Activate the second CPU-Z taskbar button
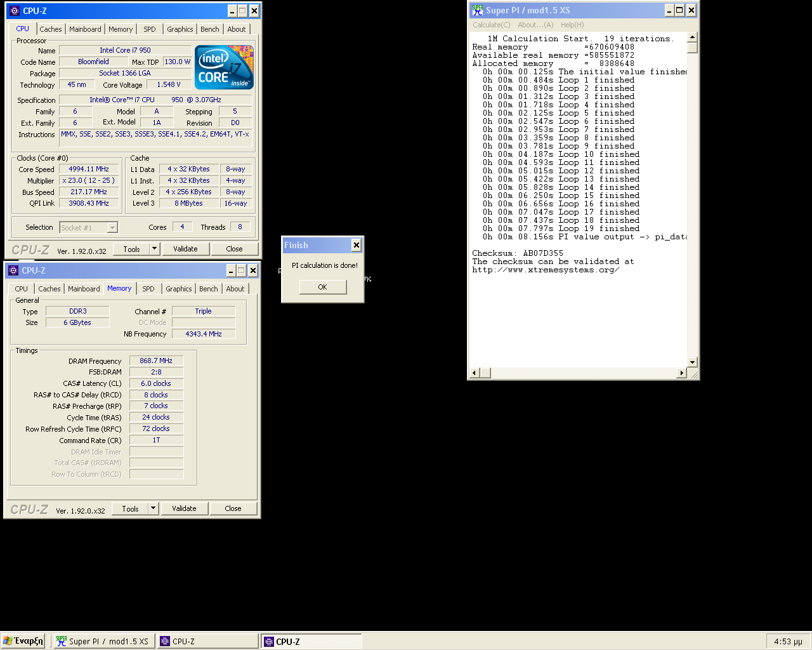 click(311, 641)
